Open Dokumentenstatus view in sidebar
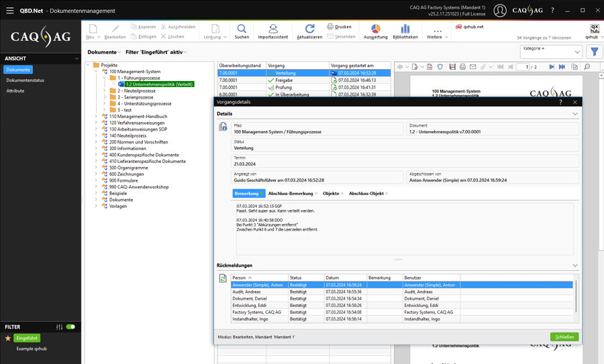 click(x=26, y=80)
